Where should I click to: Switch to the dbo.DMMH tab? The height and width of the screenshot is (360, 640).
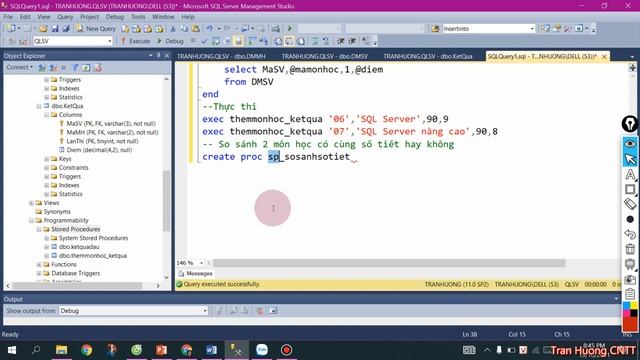[221, 56]
